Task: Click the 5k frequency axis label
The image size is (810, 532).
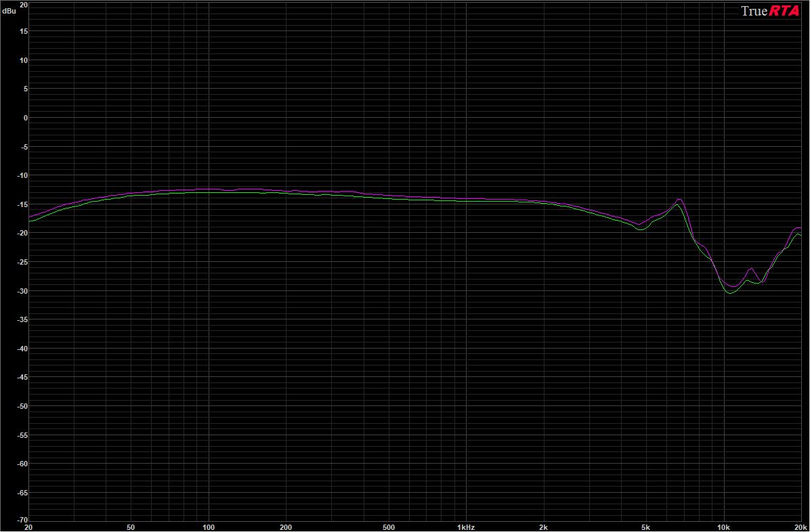Action: 645,527
